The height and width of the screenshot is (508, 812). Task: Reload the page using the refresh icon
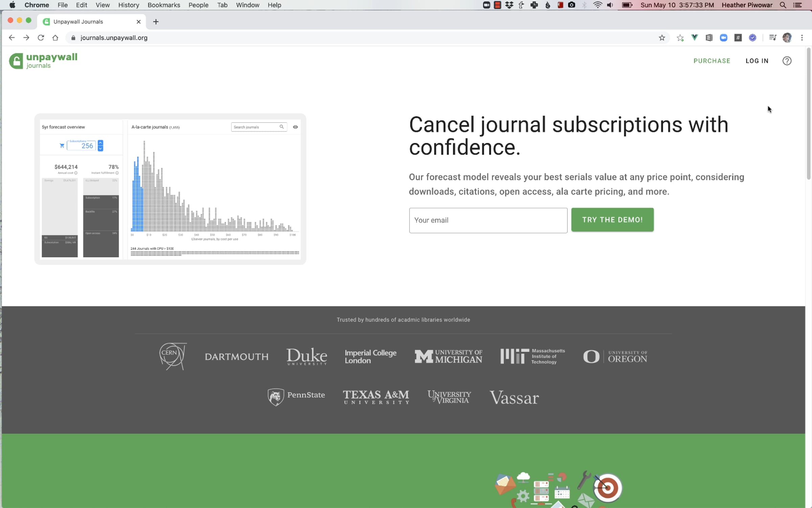pos(41,38)
